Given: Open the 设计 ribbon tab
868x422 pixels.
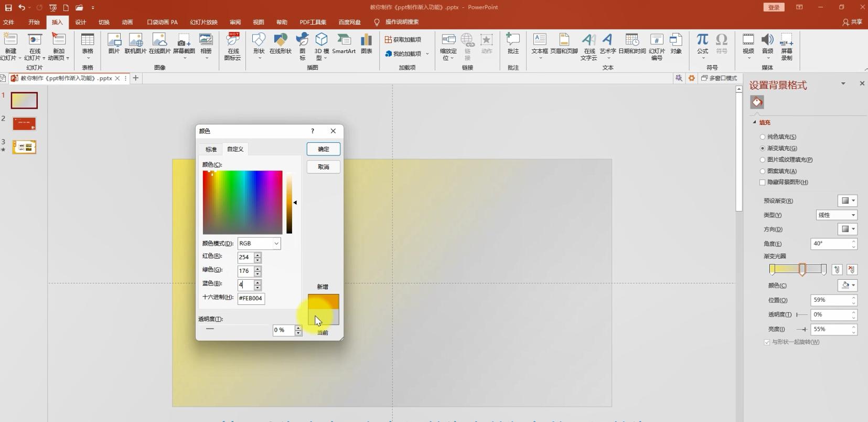Looking at the screenshot, I should 80,22.
